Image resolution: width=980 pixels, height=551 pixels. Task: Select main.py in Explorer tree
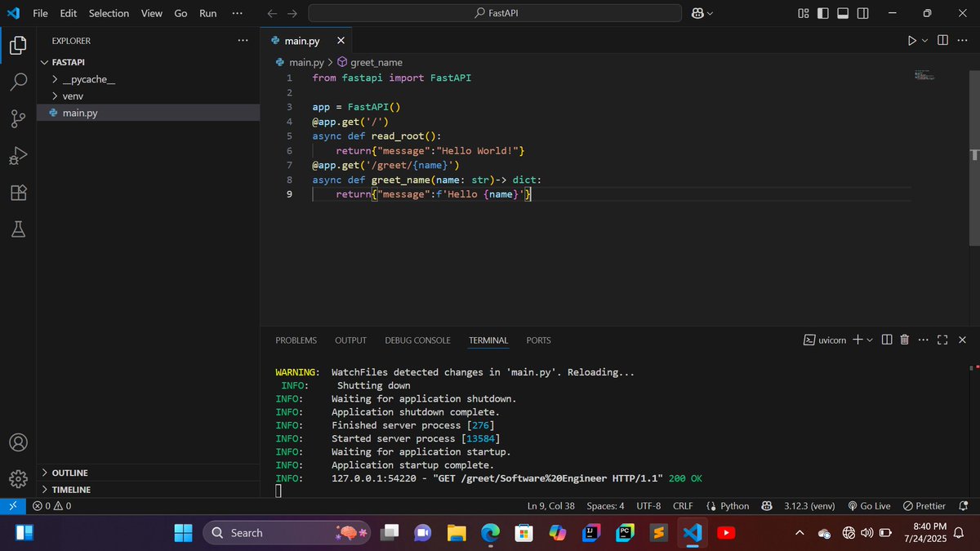click(x=147, y=113)
